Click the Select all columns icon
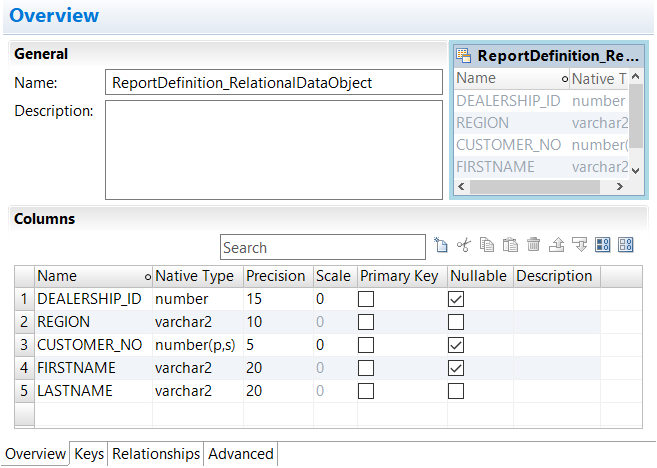Image resolution: width=657 pixels, height=468 pixels. 603,245
